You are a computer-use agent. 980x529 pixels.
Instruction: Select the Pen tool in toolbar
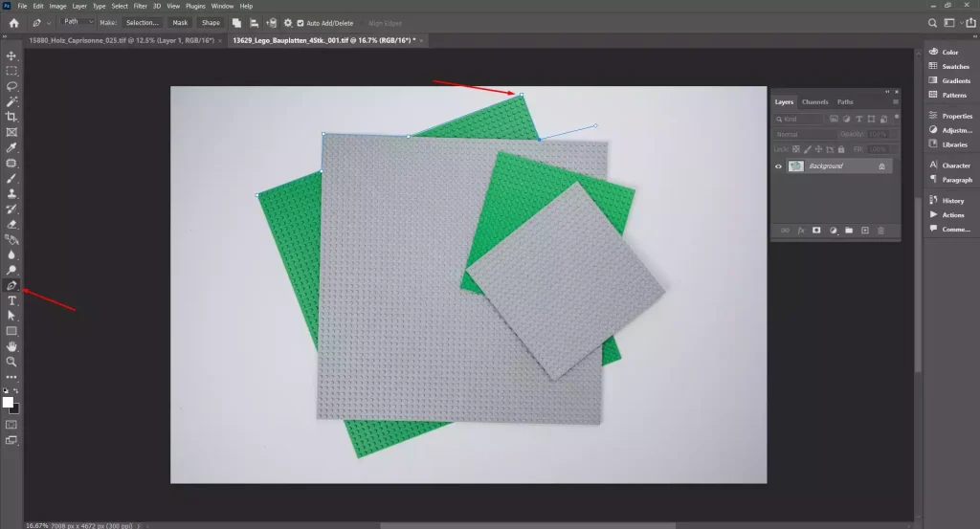pyautogui.click(x=11, y=285)
